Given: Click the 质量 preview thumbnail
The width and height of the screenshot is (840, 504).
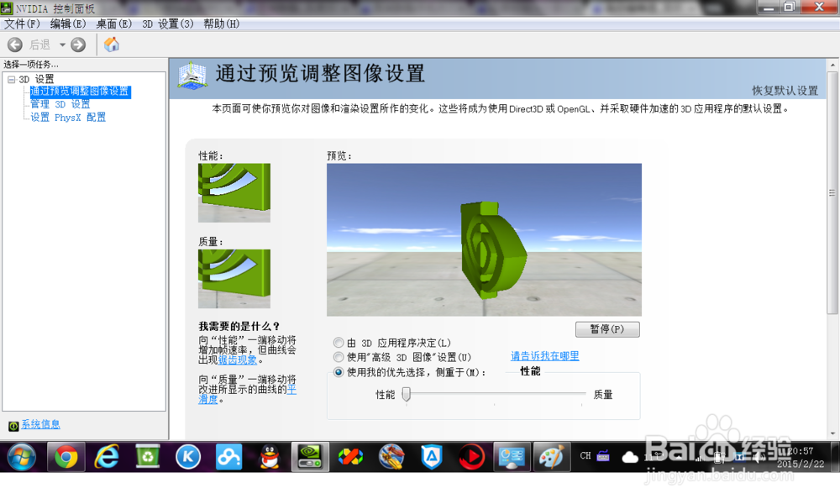Looking at the screenshot, I should 234,279.
